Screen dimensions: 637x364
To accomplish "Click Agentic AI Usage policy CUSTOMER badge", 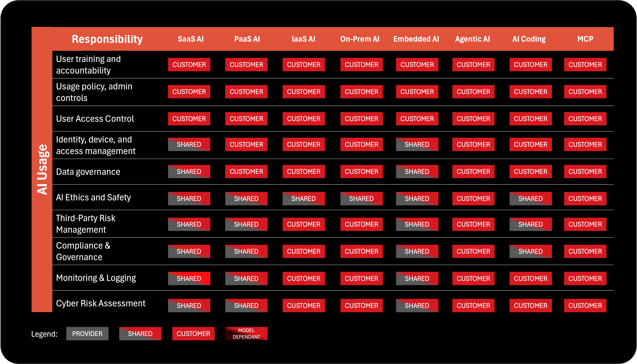I will pyautogui.click(x=473, y=92).
